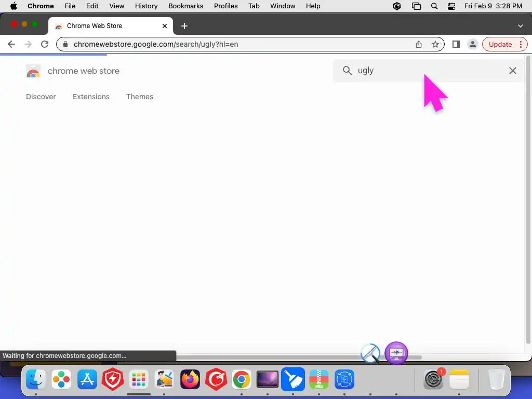Open the Help menu
Image resolution: width=532 pixels, height=399 pixels.
click(313, 6)
